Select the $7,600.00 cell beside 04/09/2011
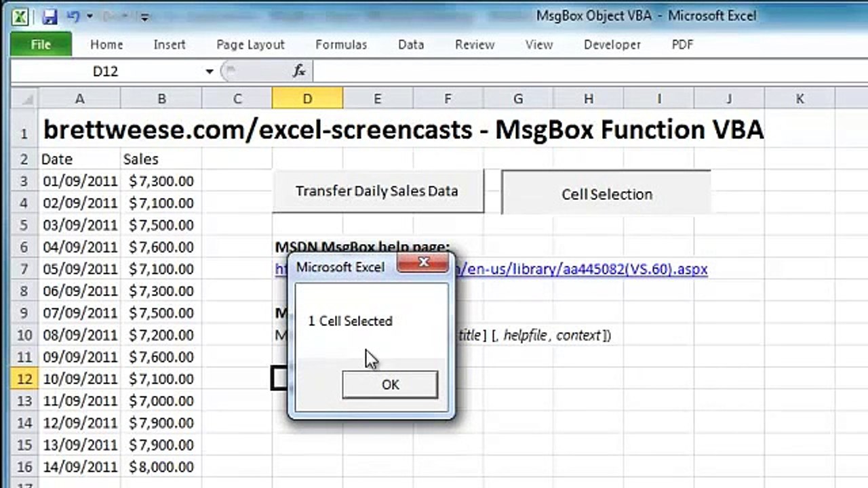 pyautogui.click(x=161, y=247)
